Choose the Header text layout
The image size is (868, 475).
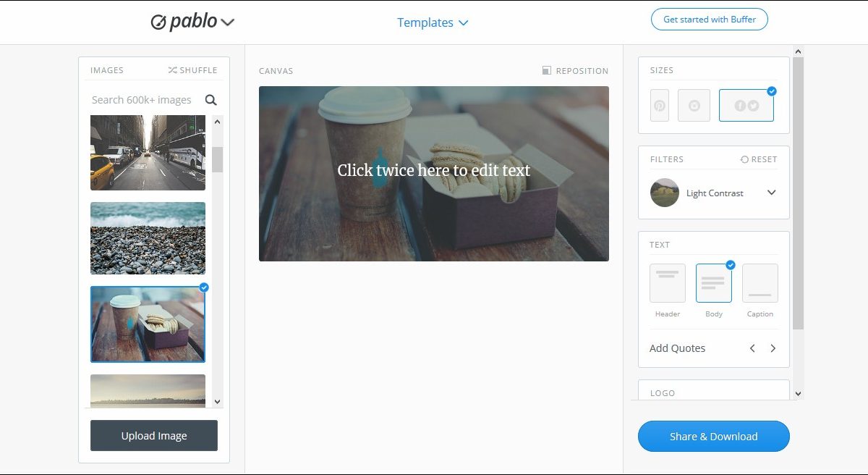tap(668, 283)
